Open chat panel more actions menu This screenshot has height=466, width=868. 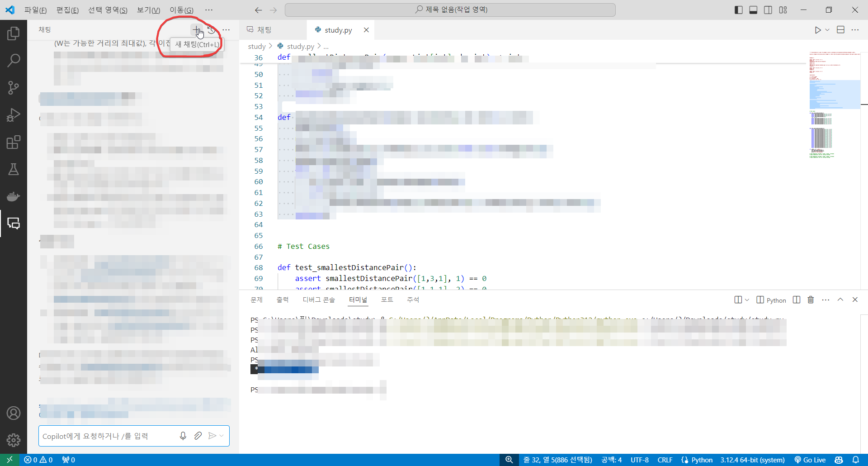tap(226, 30)
